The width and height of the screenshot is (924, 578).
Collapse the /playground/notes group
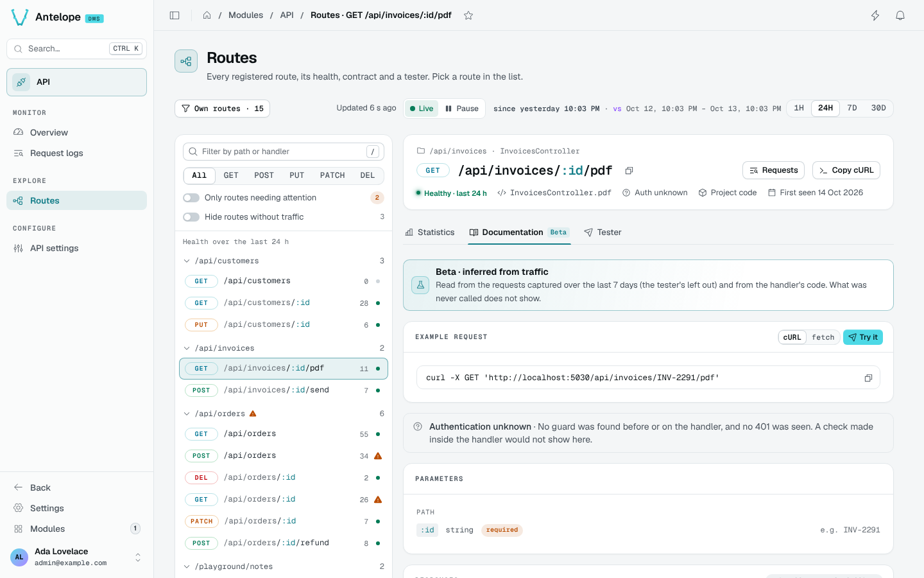tap(284, 566)
